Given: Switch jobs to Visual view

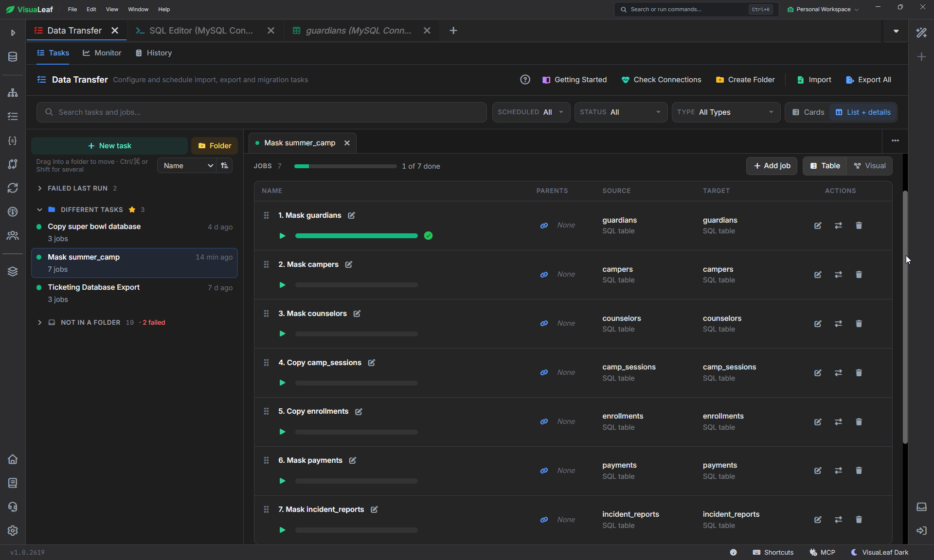Looking at the screenshot, I should (870, 166).
